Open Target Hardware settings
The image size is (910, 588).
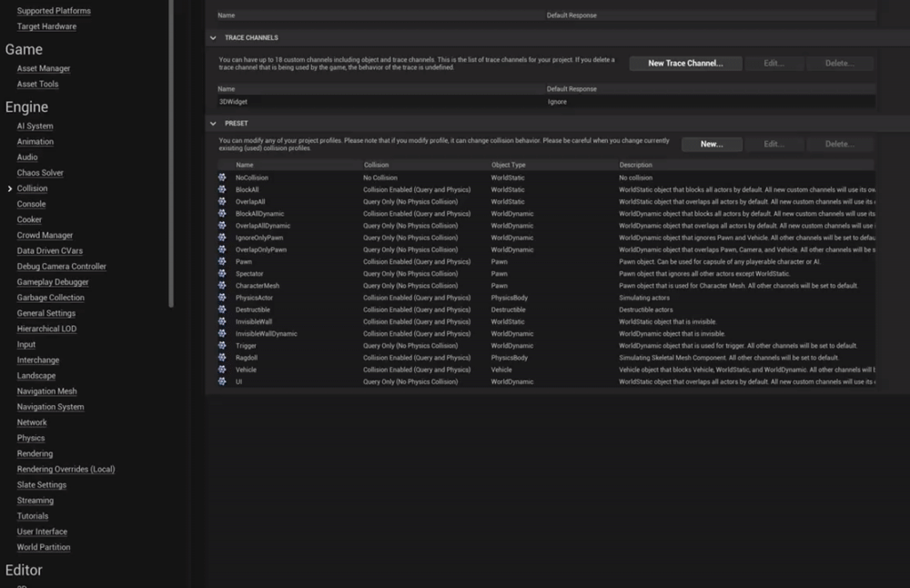46,26
